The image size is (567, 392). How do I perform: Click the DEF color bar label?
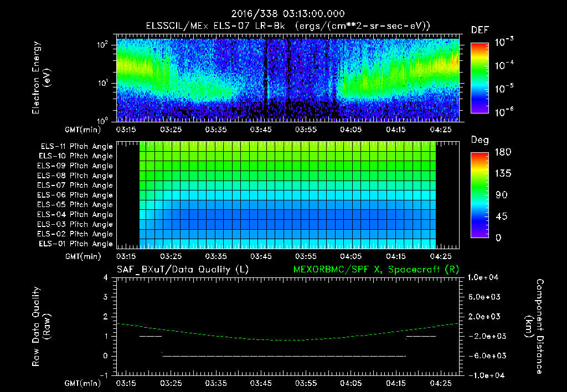(480, 30)
